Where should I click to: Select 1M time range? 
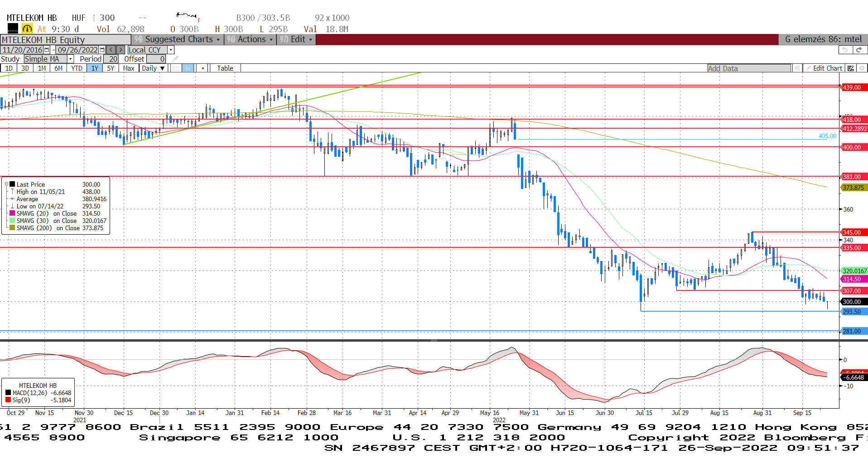pyautogui.click(x=42, y=68)
